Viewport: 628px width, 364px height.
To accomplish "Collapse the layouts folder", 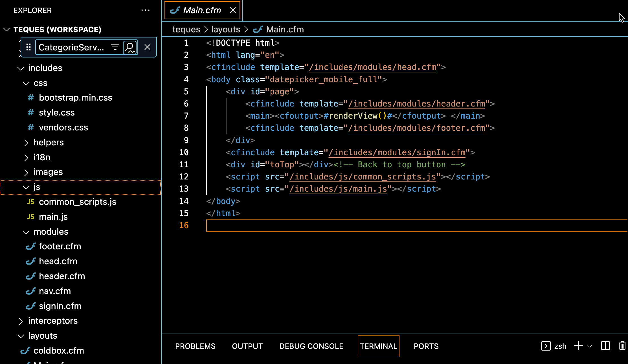I will (x=21, y=336).
